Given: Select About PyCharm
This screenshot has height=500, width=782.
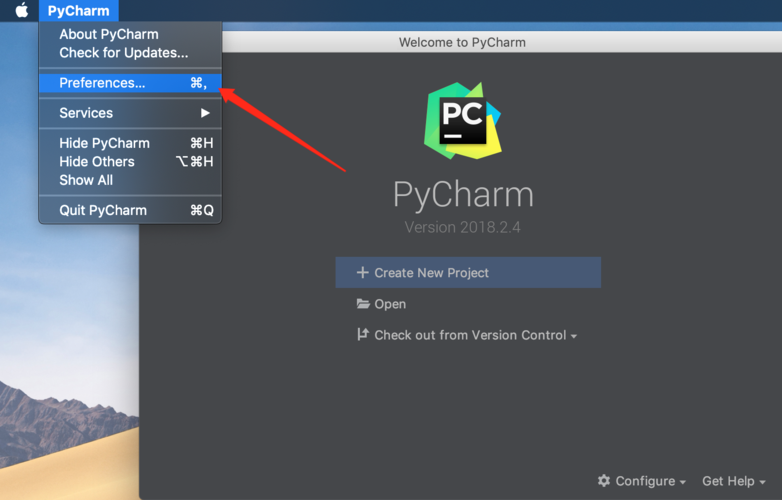Looking at the screenshot, I should pos(131,34).
